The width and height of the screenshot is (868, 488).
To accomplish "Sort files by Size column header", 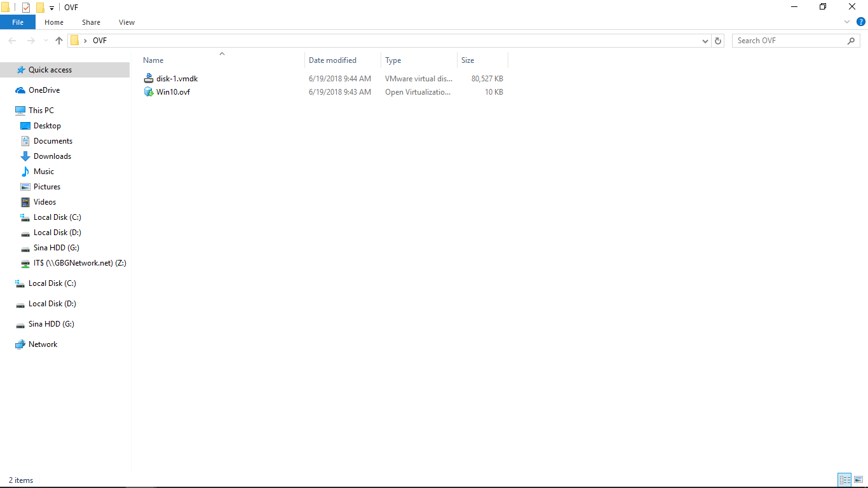I will pos(468,60).
